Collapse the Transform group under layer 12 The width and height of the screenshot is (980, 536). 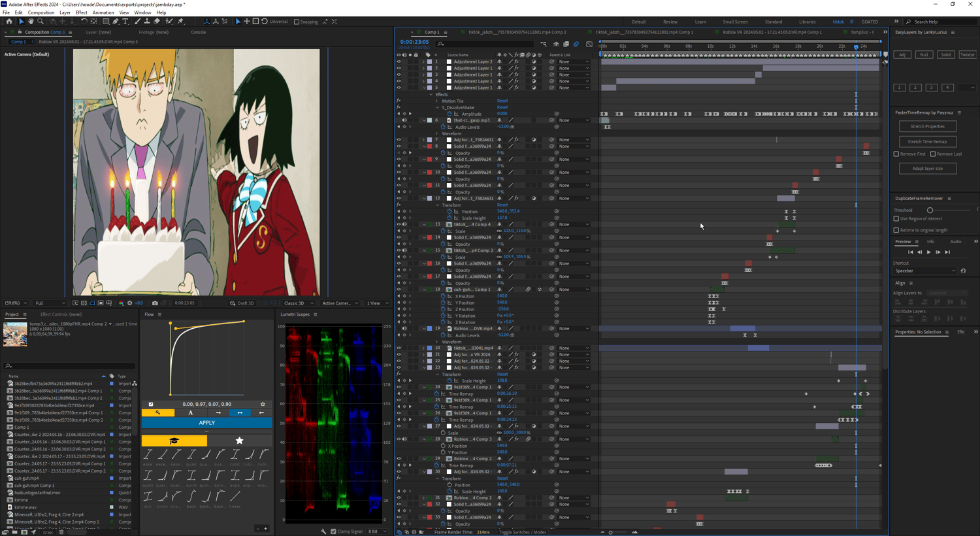point(437,205)
